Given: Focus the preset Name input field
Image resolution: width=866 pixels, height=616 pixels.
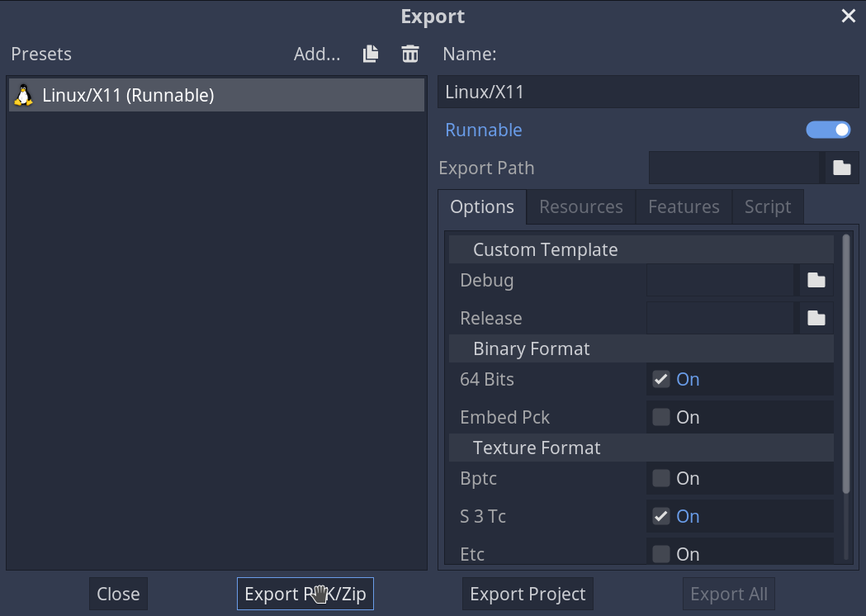Looking at the screenshot, I should click(648, 92).
